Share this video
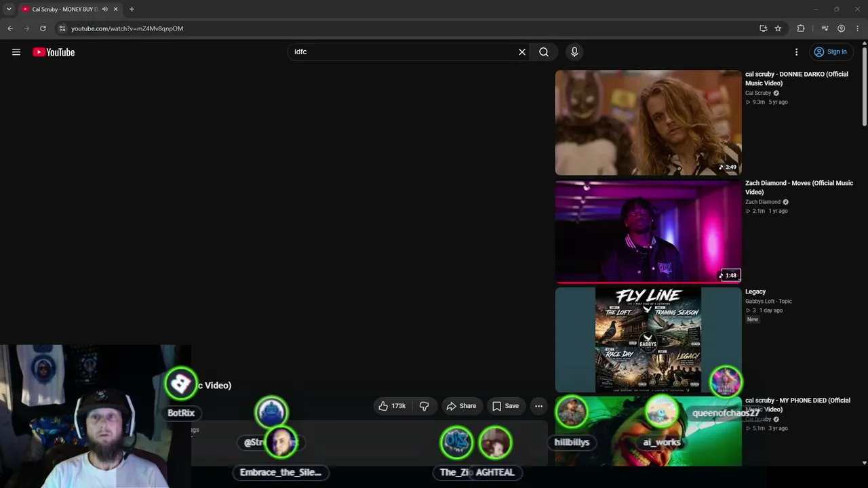 (x=461, y=406)
